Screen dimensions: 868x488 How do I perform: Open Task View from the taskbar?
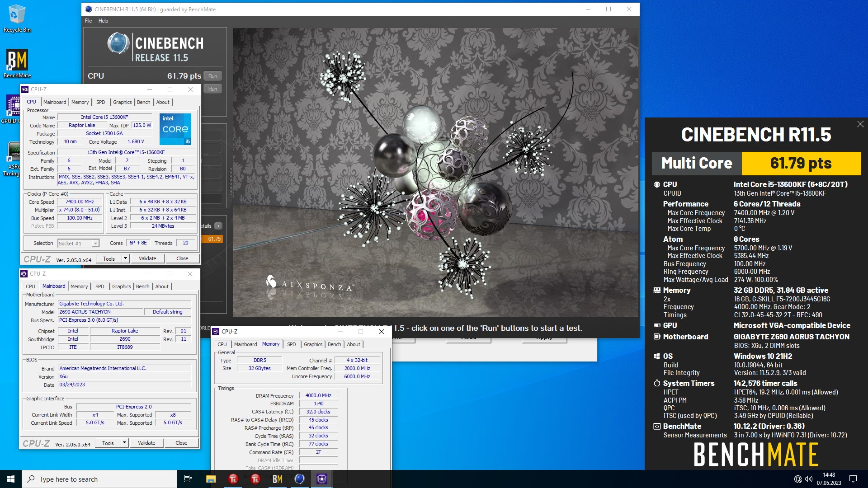tap(188, 479)
